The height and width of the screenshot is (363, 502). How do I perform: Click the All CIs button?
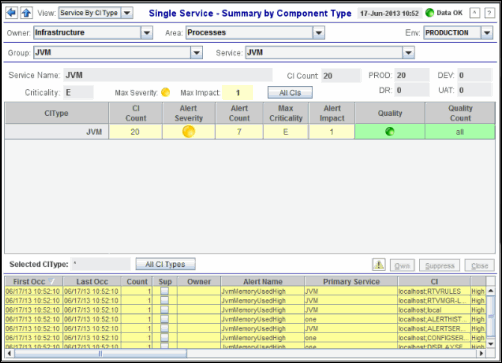pos(290,93)
